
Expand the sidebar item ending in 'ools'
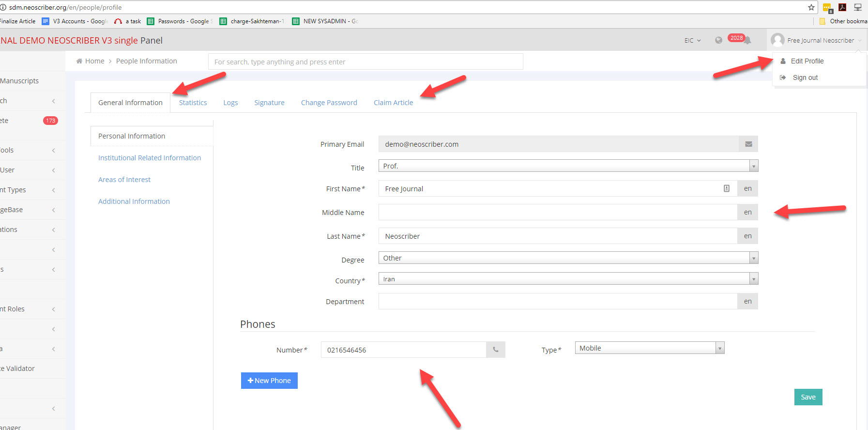(54, 150)
